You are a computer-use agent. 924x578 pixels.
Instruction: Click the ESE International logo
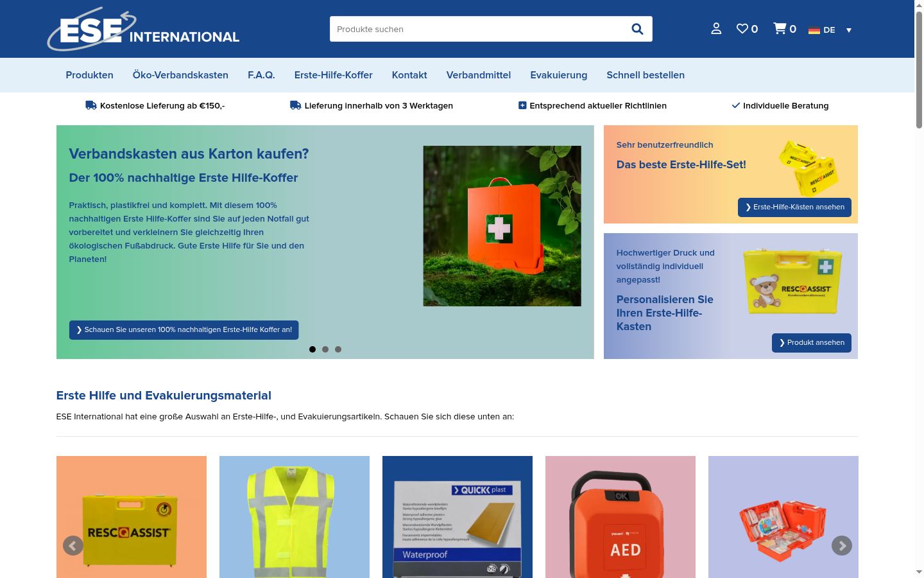pos(143,29)
